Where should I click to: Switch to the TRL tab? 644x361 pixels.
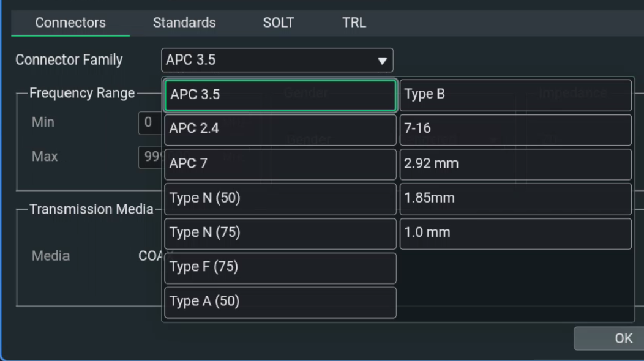click(x=354, y=23)
